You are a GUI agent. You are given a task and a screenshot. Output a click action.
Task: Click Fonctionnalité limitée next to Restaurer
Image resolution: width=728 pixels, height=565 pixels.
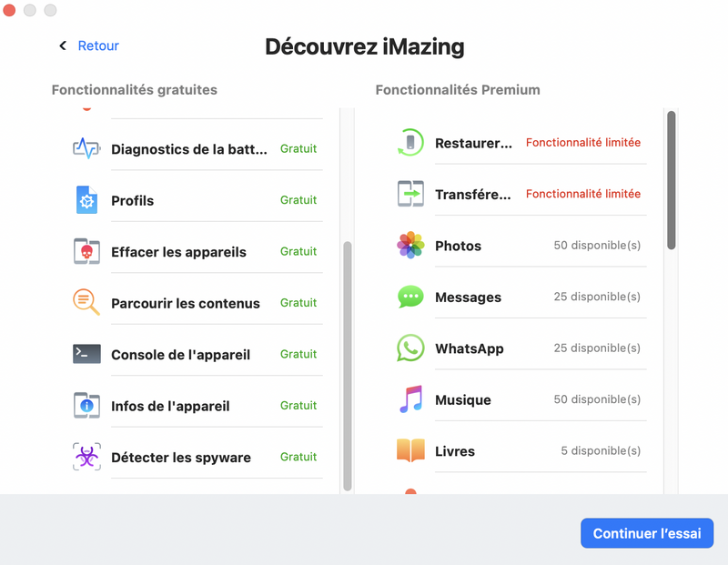[x=583, y=143]
